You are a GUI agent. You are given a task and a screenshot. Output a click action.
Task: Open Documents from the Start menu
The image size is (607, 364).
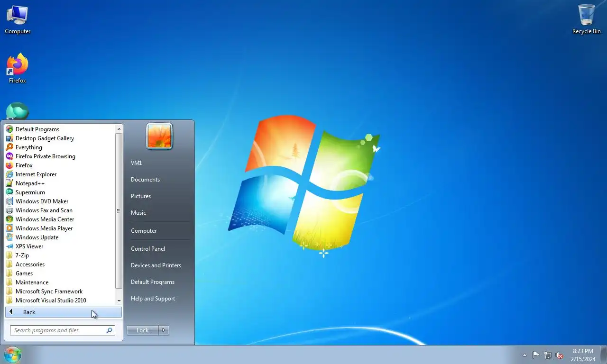pos(145,180)
